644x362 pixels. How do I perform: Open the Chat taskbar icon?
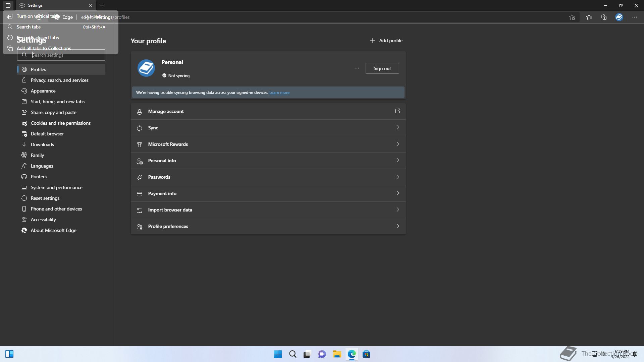322,354
